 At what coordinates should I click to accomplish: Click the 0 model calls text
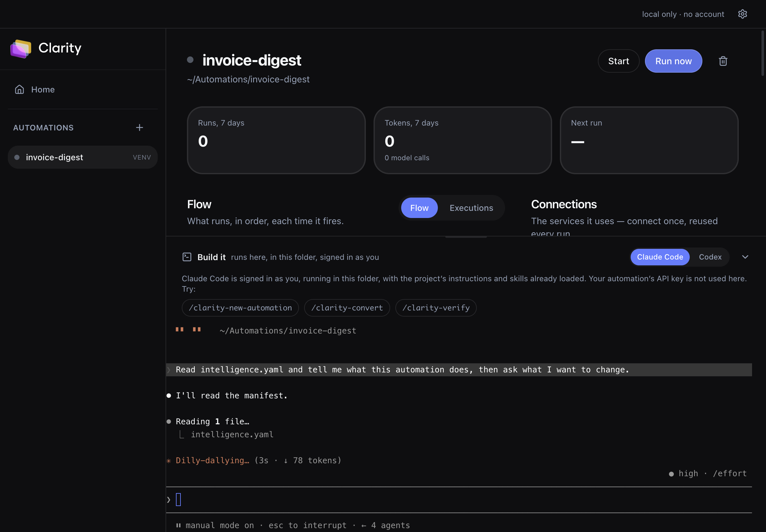[407, 158]
